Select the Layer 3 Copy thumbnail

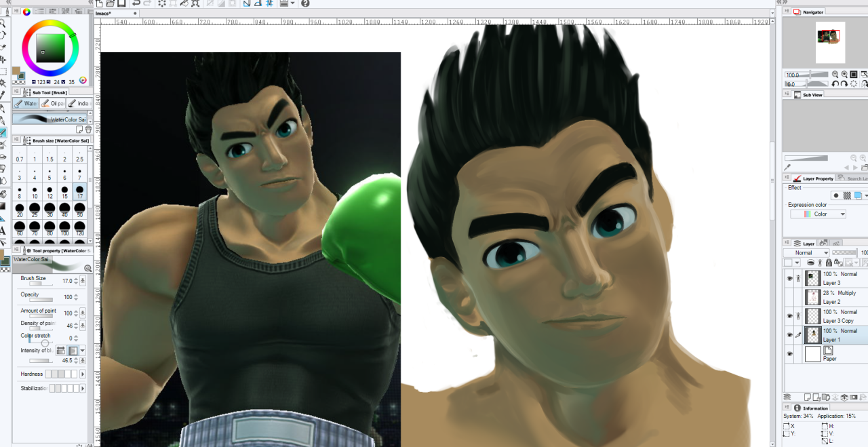[x=812, y=316]
